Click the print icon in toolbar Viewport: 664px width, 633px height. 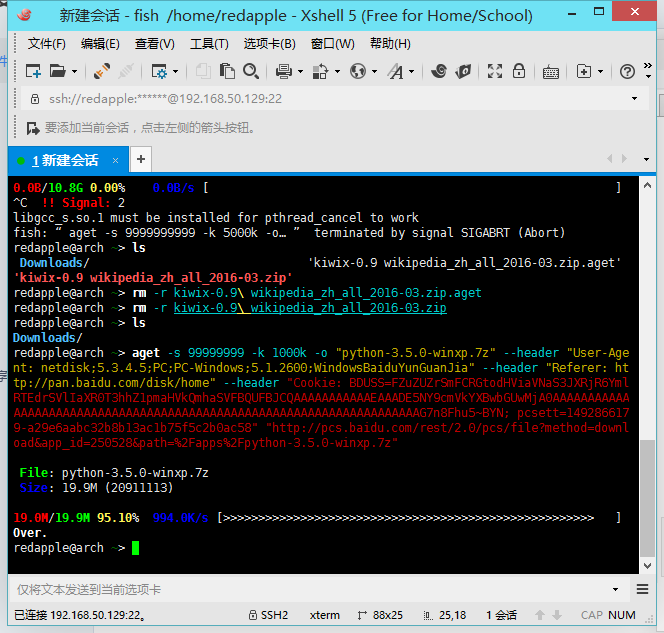(x=283, y=71)
